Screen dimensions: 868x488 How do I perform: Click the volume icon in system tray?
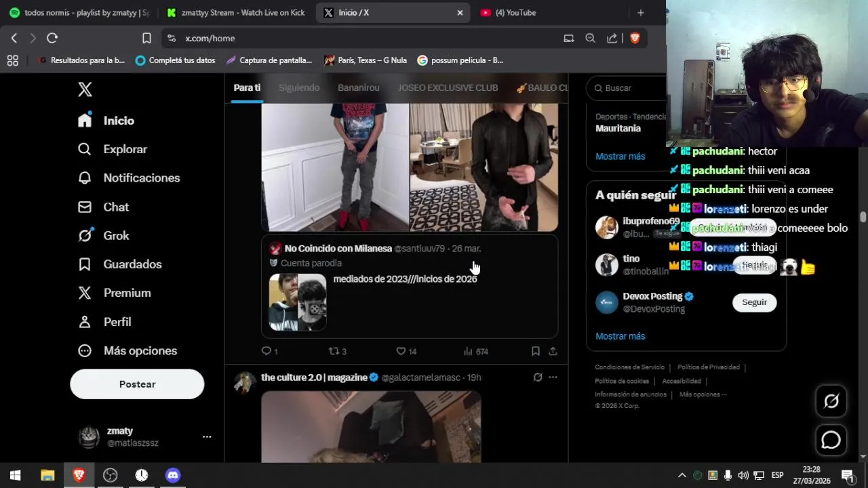pos(743,475)
